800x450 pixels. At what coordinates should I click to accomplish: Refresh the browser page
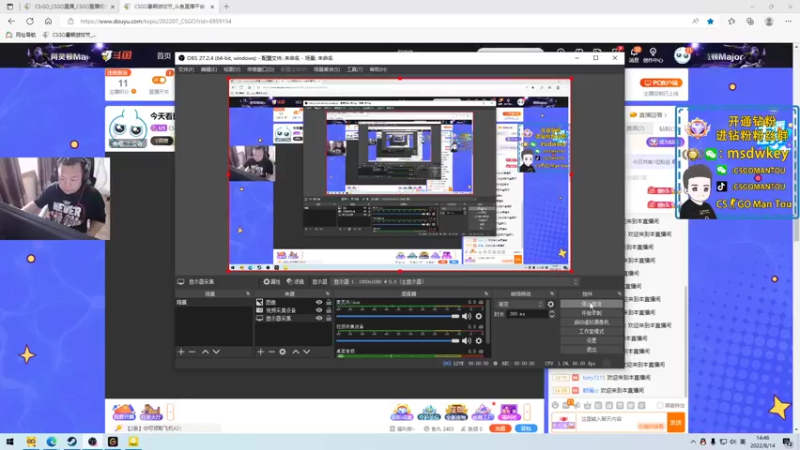tap(30, 21)
